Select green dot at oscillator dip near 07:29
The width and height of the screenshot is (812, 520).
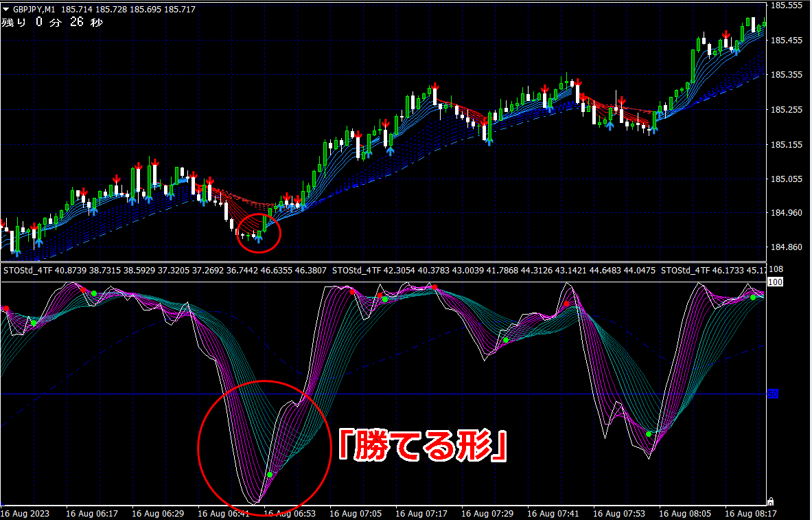[506, 340]
